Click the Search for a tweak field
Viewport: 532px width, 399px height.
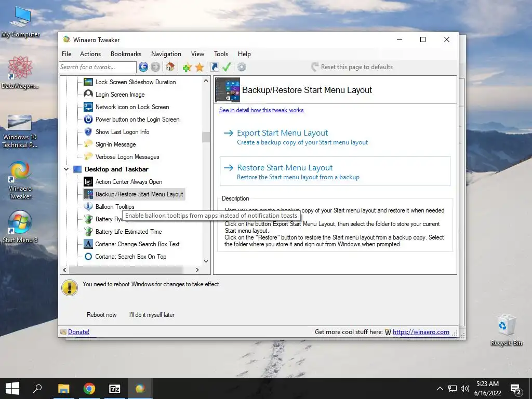click(x=98, y=67)
